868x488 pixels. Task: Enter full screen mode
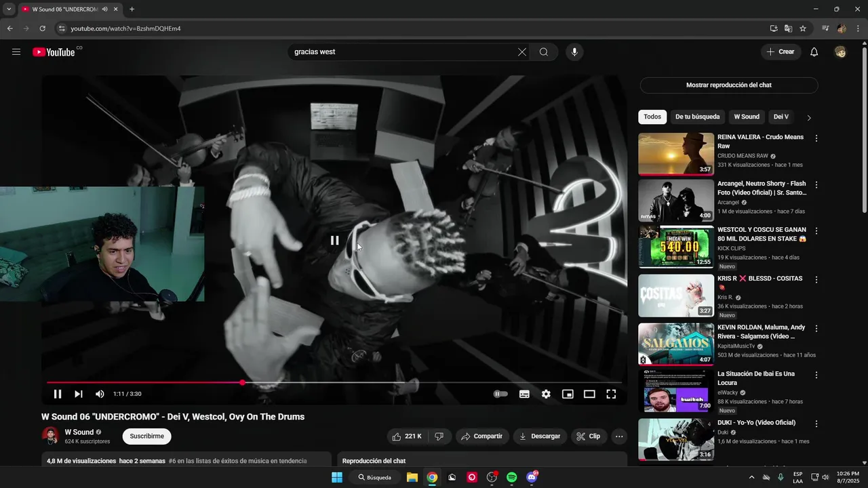611,394
